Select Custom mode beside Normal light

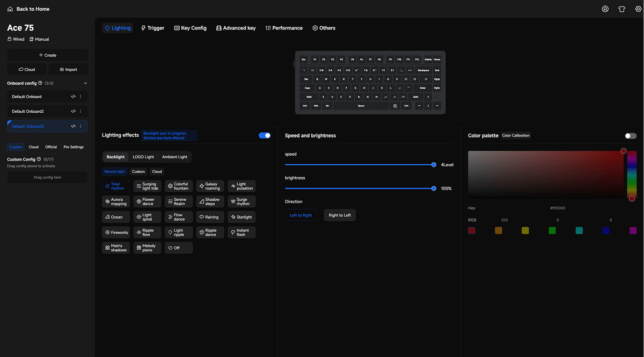(138, 172)
